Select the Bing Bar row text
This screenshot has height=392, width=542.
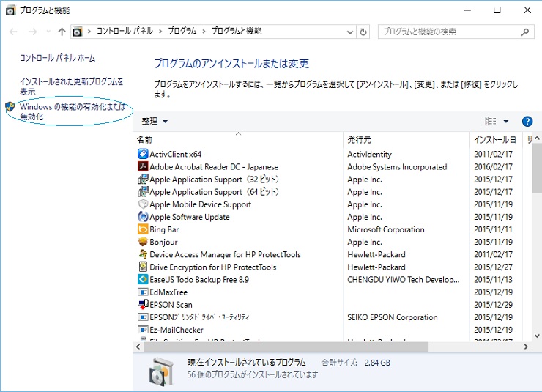click(164, 229)
